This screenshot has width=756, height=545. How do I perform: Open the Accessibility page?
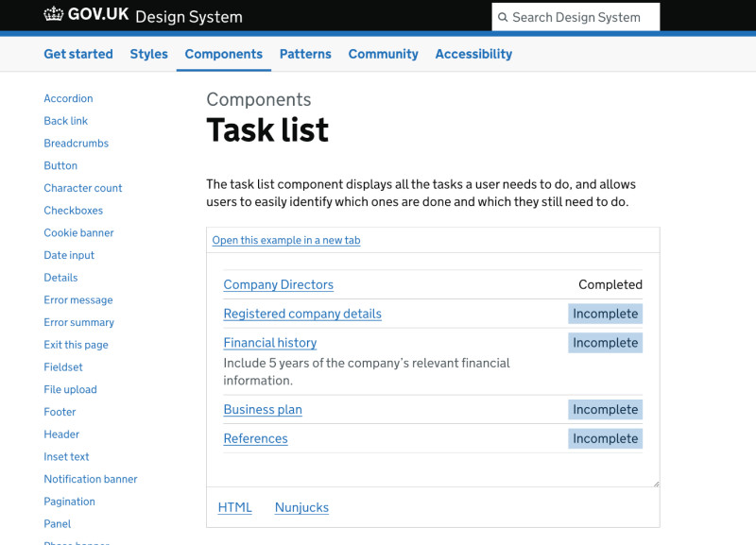click(x=473, y=54)
